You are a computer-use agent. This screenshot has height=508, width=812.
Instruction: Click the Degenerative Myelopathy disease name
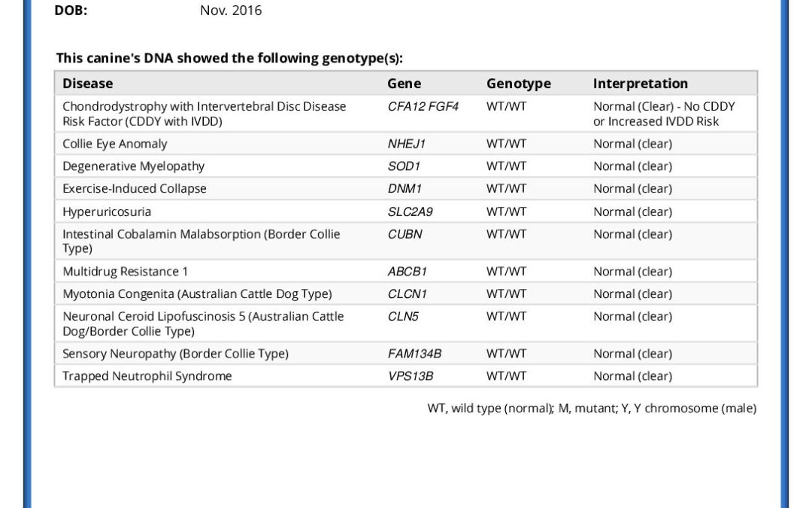[x=133, y=166]
